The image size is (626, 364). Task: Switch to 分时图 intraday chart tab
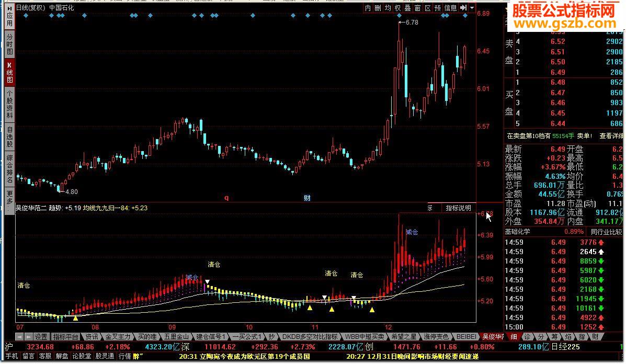pyautogui.click(x=9, y=44)
